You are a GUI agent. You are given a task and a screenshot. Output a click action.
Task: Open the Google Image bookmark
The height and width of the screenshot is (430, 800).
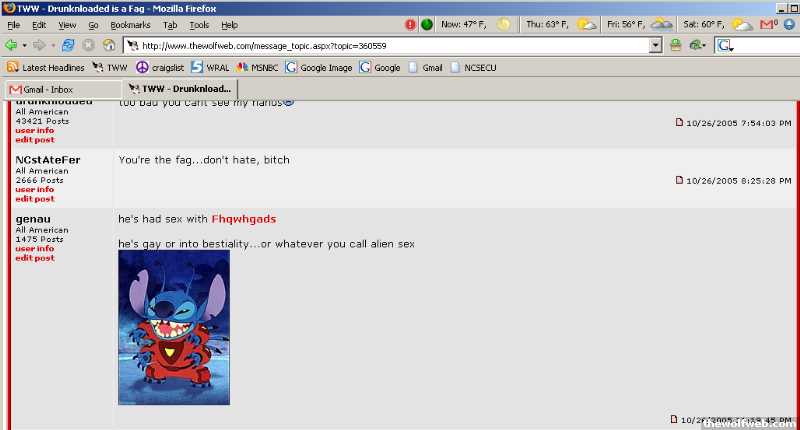coord(319,67)
